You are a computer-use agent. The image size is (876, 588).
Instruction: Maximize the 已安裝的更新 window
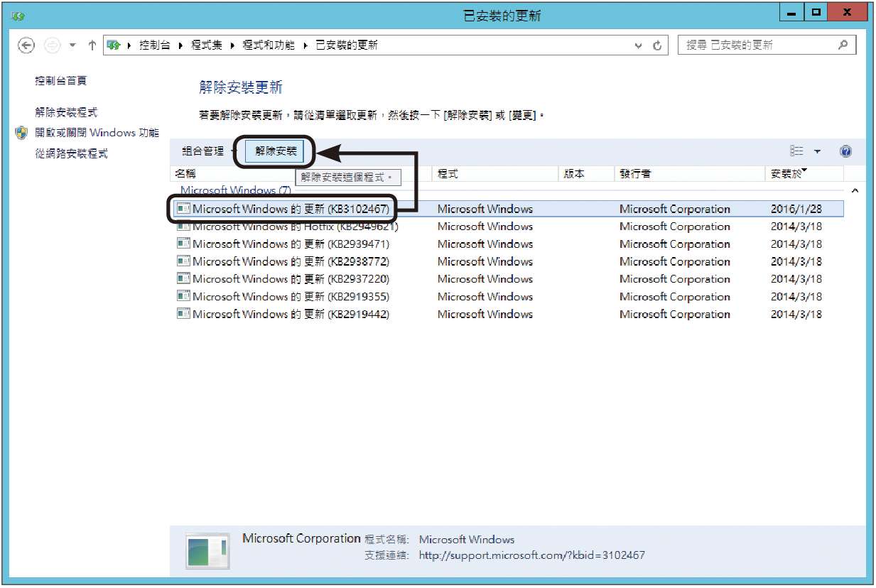pyautogui.click(x=816, y=13)
